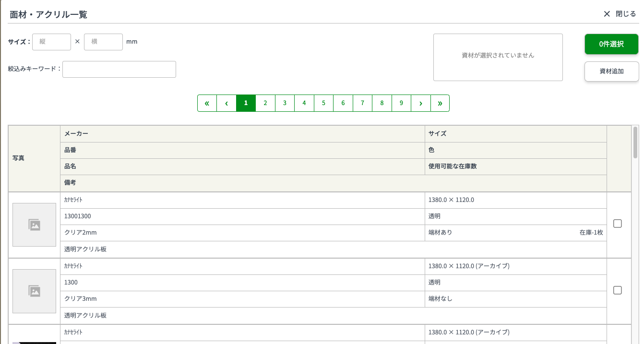Click the 使用可能な在庫数 header

point(516,166)
